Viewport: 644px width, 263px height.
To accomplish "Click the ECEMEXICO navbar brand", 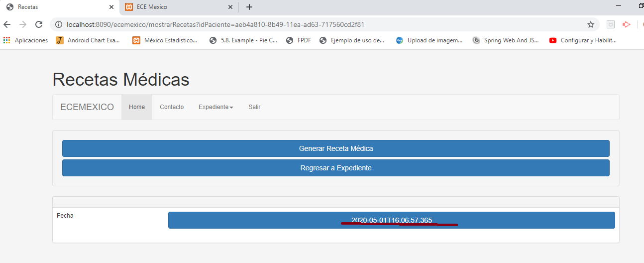I will [x=87, y=107].
